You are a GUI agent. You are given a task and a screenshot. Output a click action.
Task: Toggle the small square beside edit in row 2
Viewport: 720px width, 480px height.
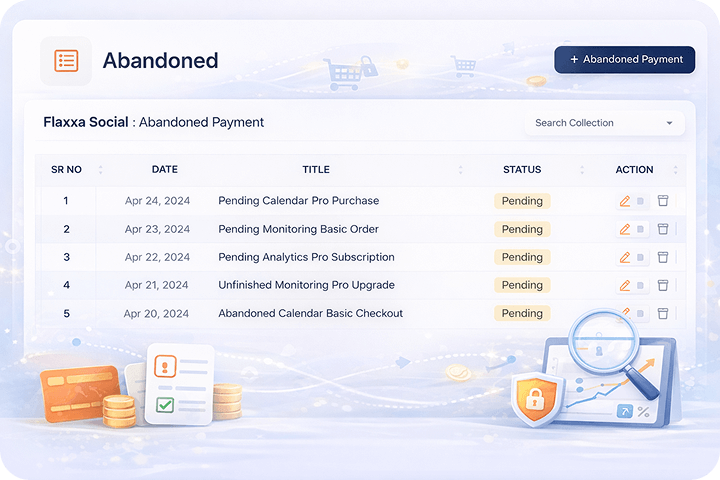[x=641, y=229]
